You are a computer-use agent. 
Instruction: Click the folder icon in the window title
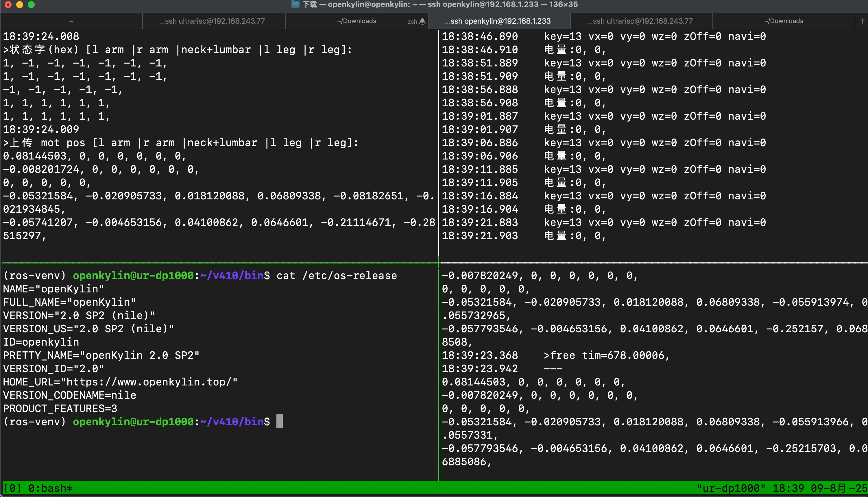[296, 4]
